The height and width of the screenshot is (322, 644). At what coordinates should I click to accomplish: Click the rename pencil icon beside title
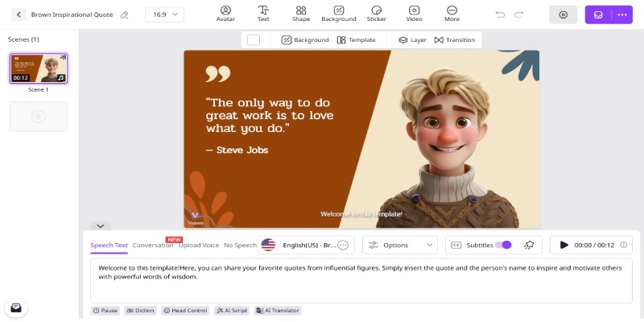(123, 14)
